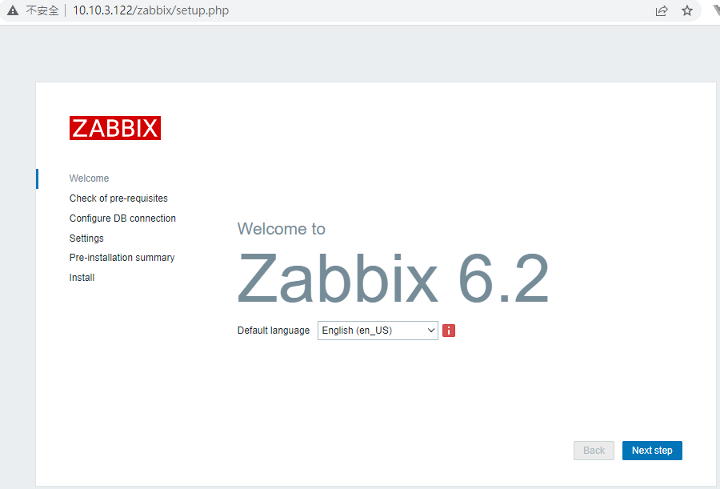Select Pre-installation summary step
720x489 pixels.
click(122, 258)
